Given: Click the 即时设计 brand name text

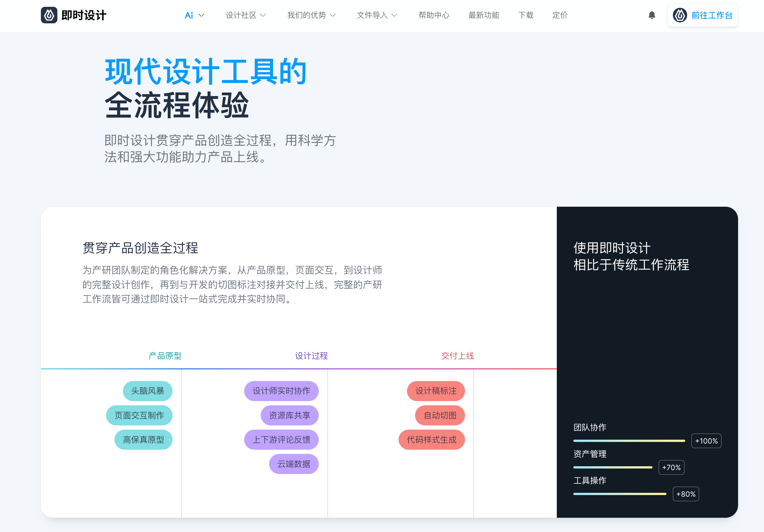Looking at the screenshot, I should (x=84, y=15).
